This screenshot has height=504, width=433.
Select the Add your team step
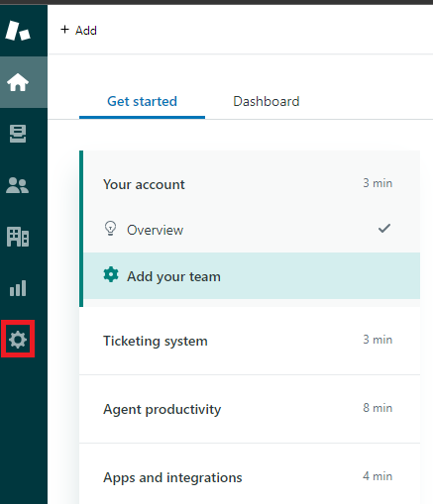pos(252,276)
